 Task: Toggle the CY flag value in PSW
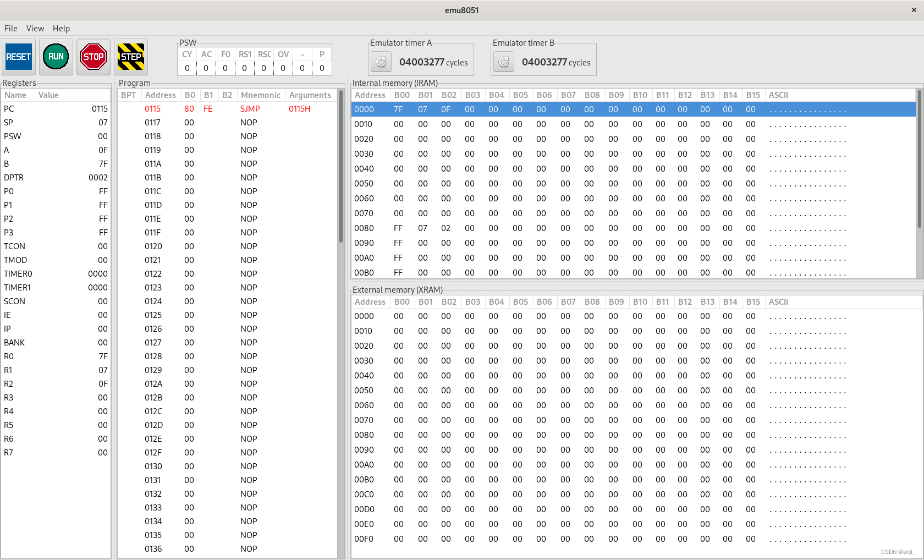[x=187, y=68]
